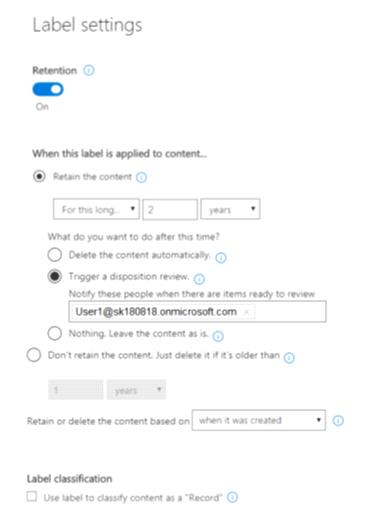Expand the years unit dropdown

click(230, 209)
